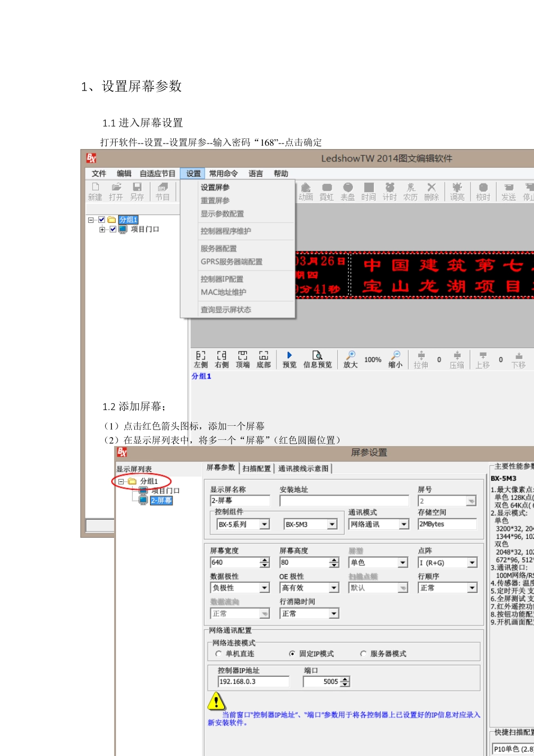
Task: Click the 压缩 (Compress) icon
Action: [x=457, y=355]
